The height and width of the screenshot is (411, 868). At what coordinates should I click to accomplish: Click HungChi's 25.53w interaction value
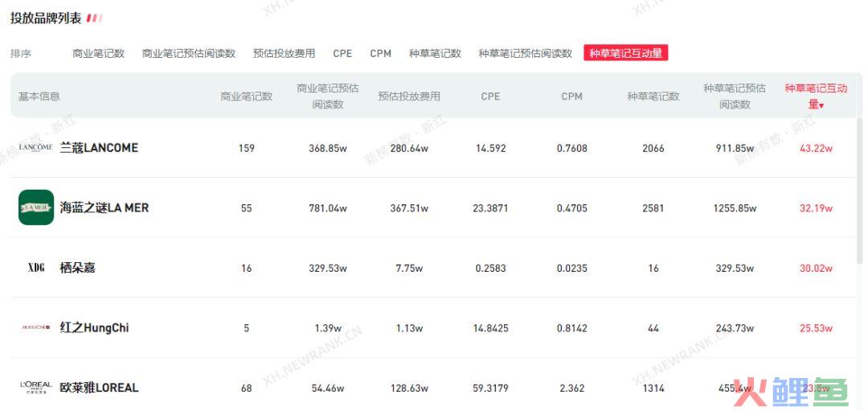(816, 328)
